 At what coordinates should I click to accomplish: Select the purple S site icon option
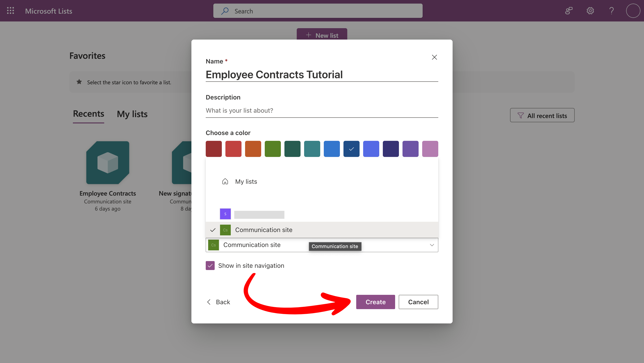[x=225, y=214]
